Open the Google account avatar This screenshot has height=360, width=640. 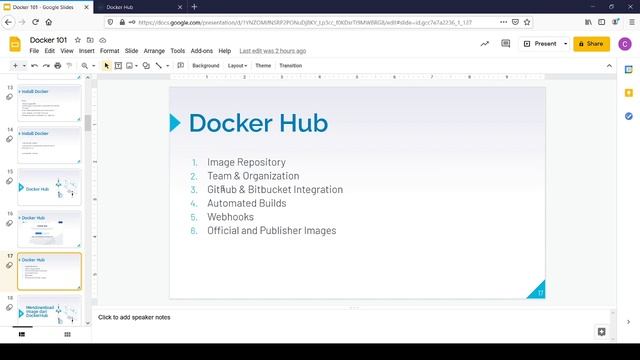[625, 44]
